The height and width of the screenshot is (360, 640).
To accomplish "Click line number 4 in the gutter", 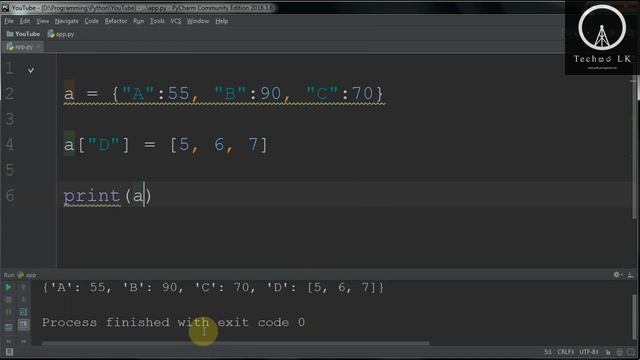I will (10, 144).
